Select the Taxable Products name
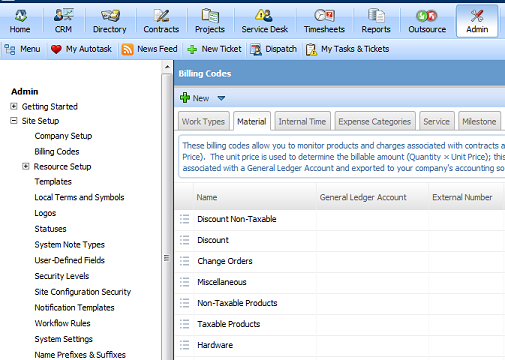 coord(229,324)
